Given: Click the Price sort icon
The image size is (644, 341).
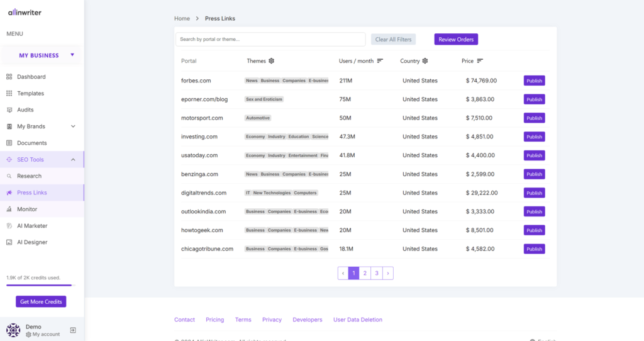Looking at the screenshot, I should (480, 61).
